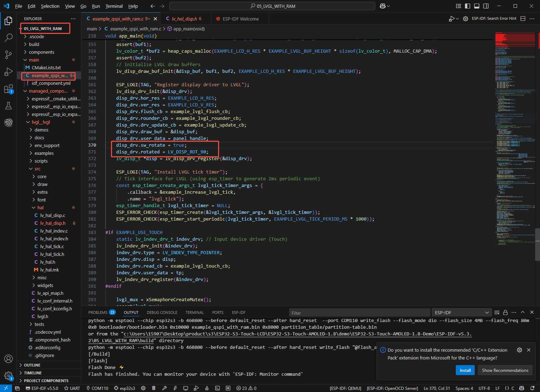Expand the components folder
Screen dimensions: 540x392
(x=41, y=52)
